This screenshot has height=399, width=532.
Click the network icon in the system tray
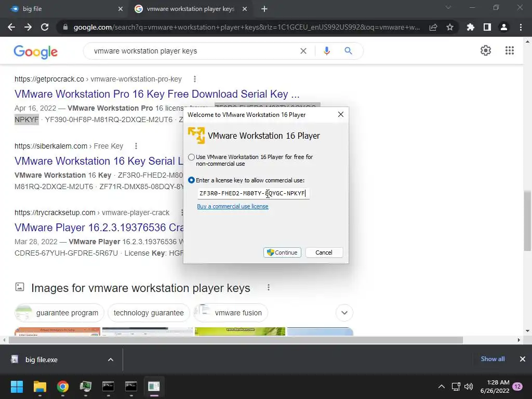[456, 387]
